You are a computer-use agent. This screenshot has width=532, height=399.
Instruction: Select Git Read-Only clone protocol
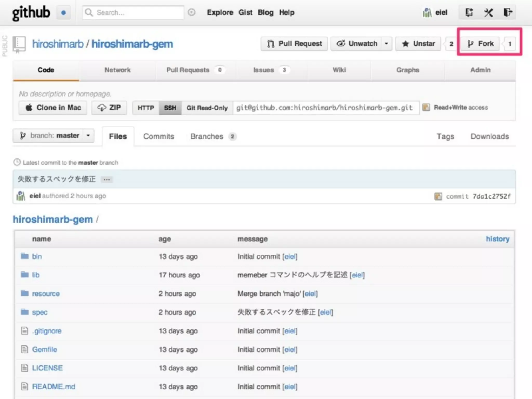coord(207,108)
